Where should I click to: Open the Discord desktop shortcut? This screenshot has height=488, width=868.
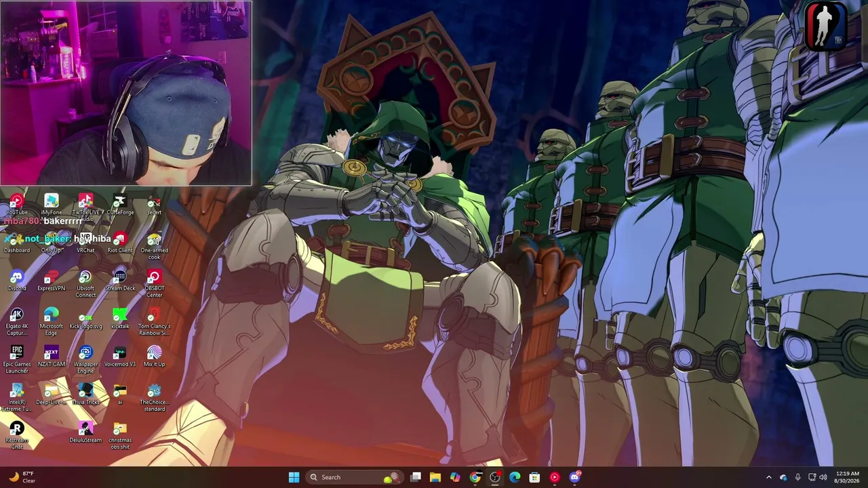tap(17, 281)
